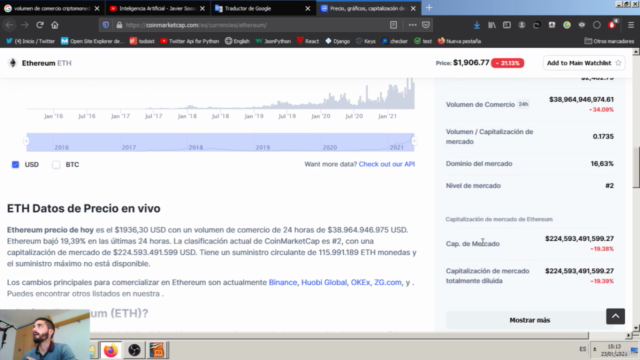Open OBS Studio in the taskbar
The height and width of the screenshot is (360, 640).
(x=134, y=350)
